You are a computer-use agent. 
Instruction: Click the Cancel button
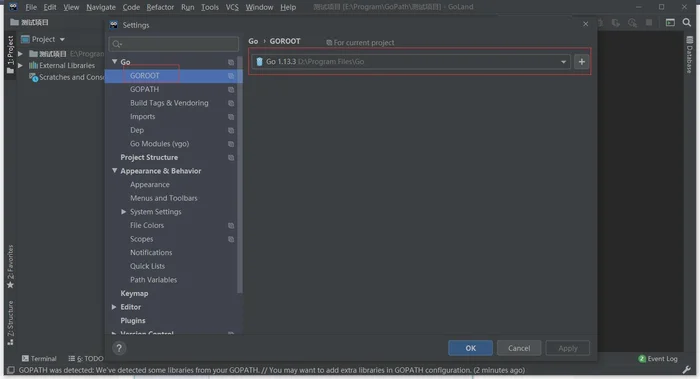(519, 348)
